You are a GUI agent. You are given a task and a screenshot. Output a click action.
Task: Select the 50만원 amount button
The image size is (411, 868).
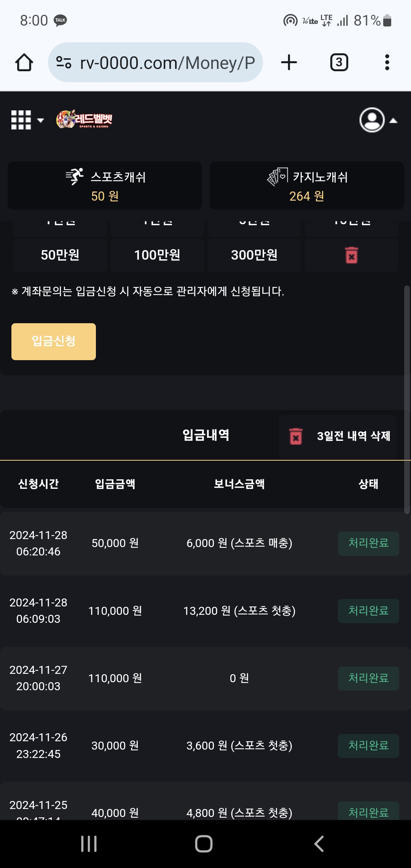tap(60, 255)
